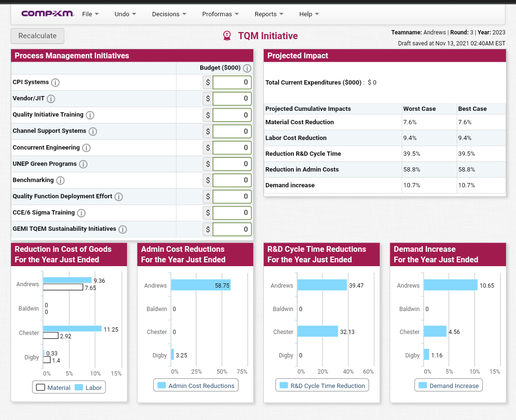The image size is (516, 420).
Task: Click Labor Cost Reduction best case 9.4%
Action: (x=465, y=138)
